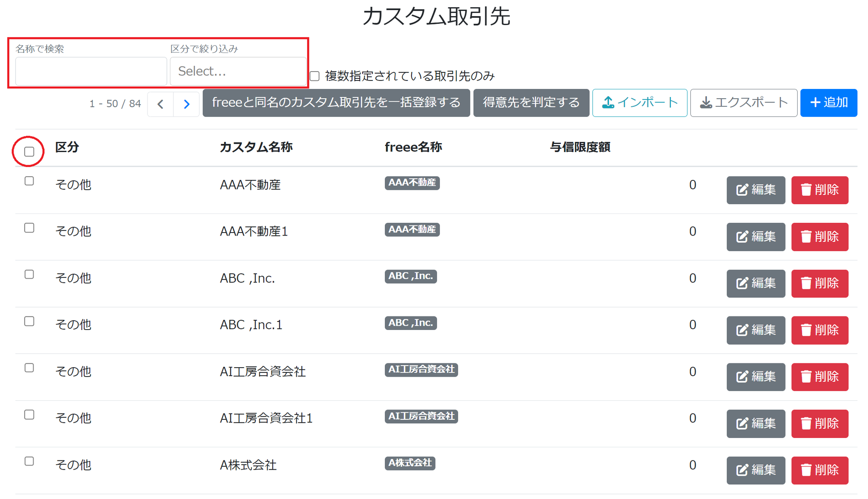The image size is (868, 499).
Task: Enable 複数指定されている取引先のみ checkbox
Action: (314, 76)
